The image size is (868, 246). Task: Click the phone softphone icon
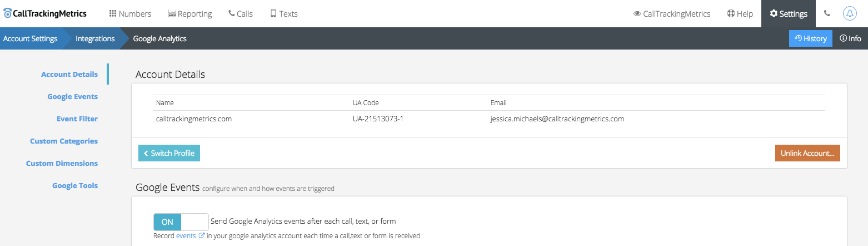[x=827, y=14]
